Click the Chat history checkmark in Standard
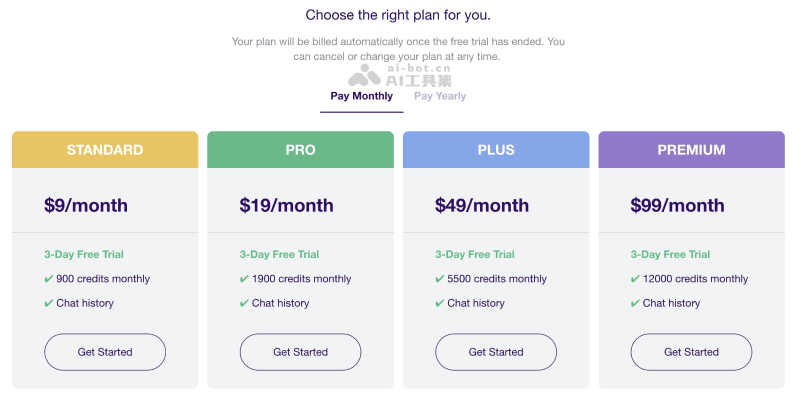 tap(49, 303)
